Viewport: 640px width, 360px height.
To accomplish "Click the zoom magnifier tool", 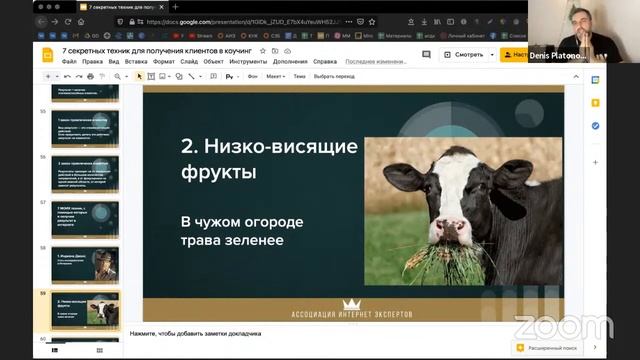I will tap(118, 76).
